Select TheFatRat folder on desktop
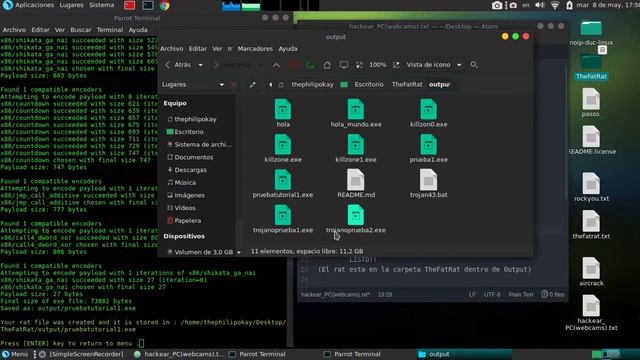Image resolution: width=640 pixels, height=360 pixels. pyautogui.click(x=591, y=67)
